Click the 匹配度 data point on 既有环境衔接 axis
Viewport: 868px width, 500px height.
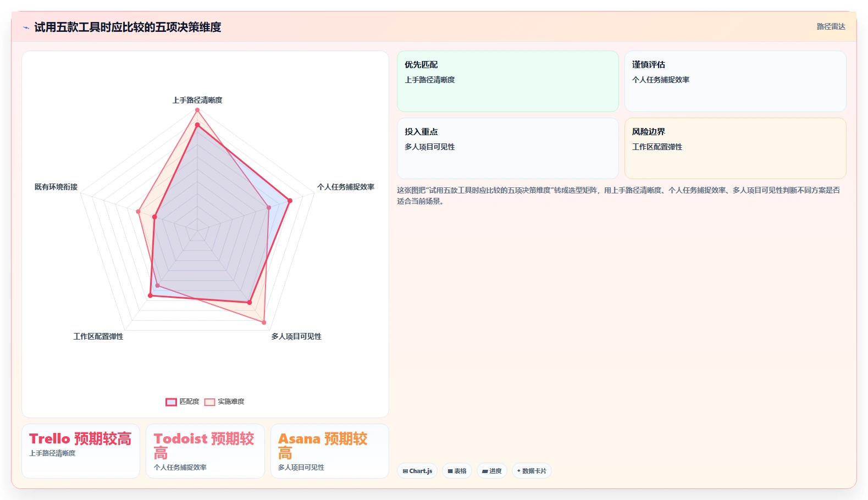pos(154,217)
